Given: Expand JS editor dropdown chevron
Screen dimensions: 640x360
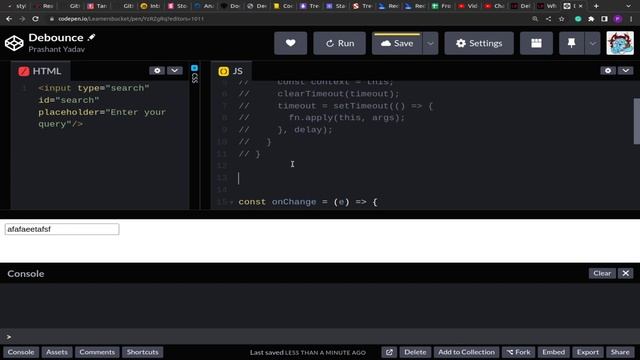Looking at the screenshot, I should click(626, 71).
